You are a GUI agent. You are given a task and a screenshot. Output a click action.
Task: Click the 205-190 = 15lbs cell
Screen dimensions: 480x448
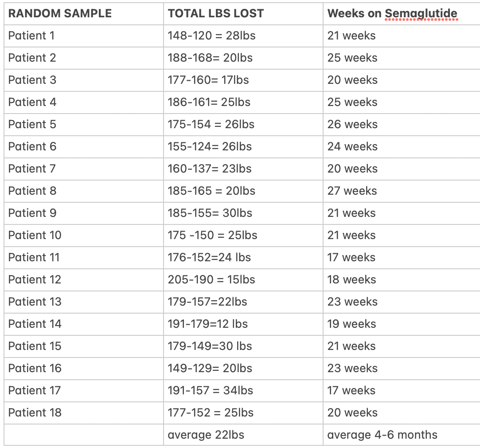[211, 279]
